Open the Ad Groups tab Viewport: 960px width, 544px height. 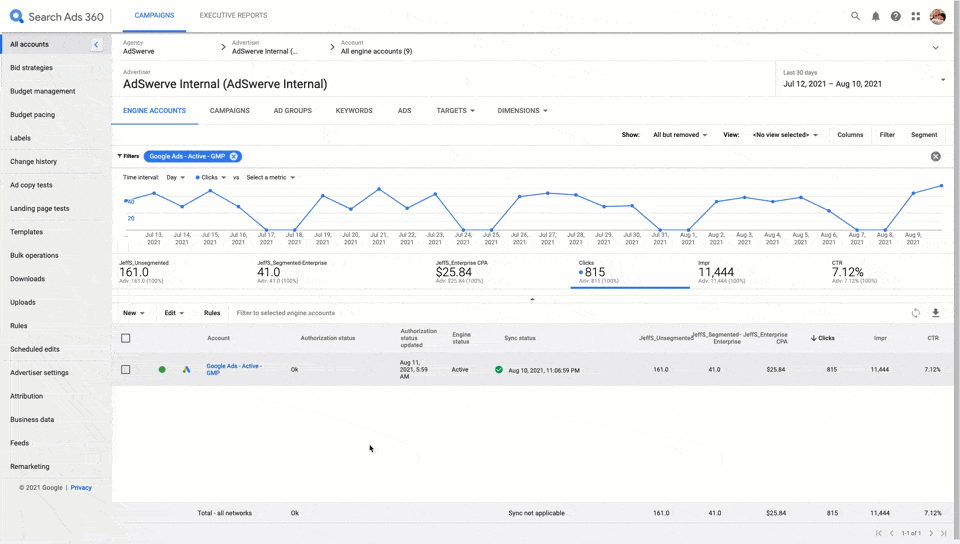coord(293,111)
